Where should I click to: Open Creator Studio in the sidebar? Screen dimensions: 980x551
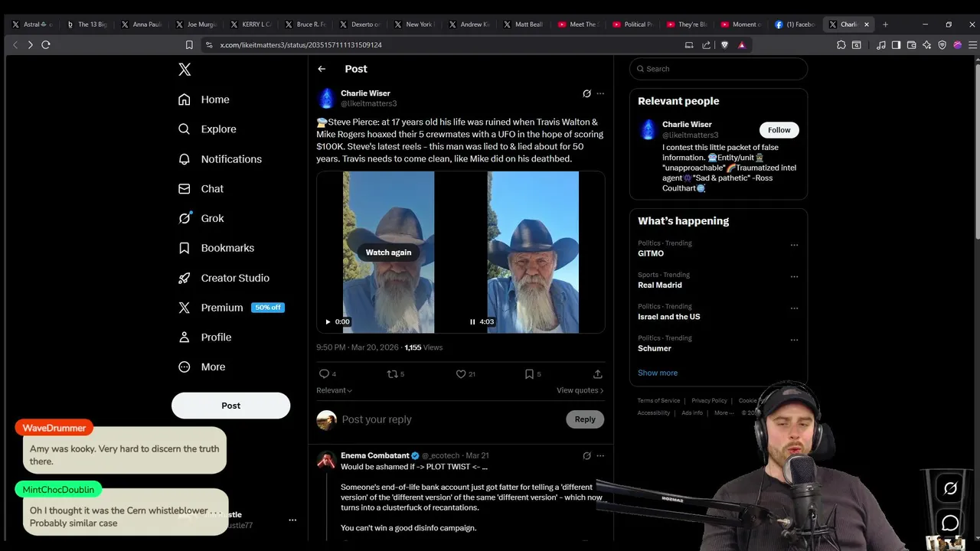tap(224, 278)
